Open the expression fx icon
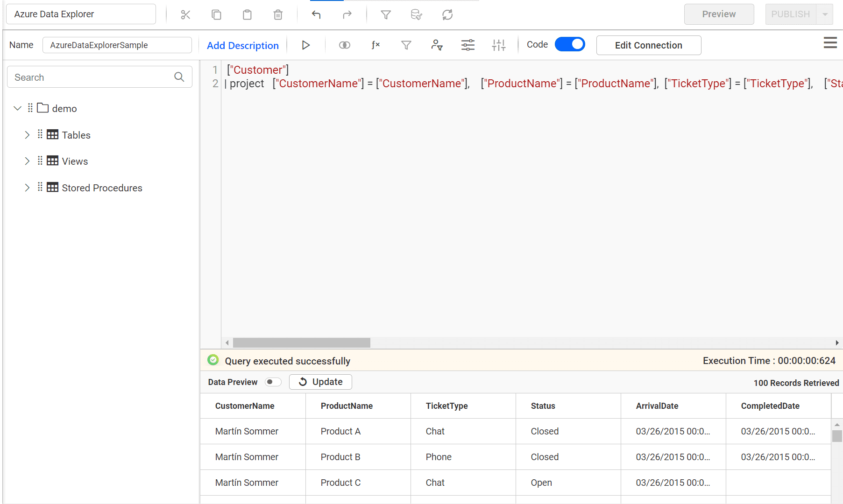Image resolution: width=843 pixels, height=504 pixels. pyautogui.click(x=375, y=45)
